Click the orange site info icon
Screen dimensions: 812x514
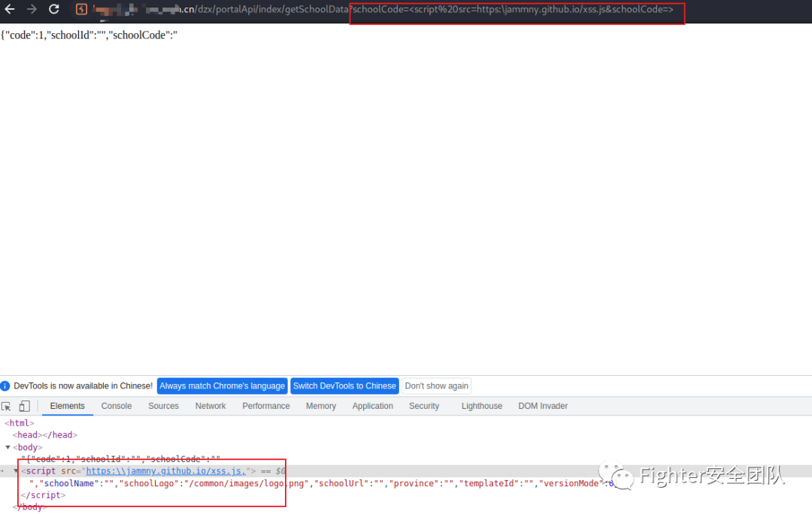(81, 10)
